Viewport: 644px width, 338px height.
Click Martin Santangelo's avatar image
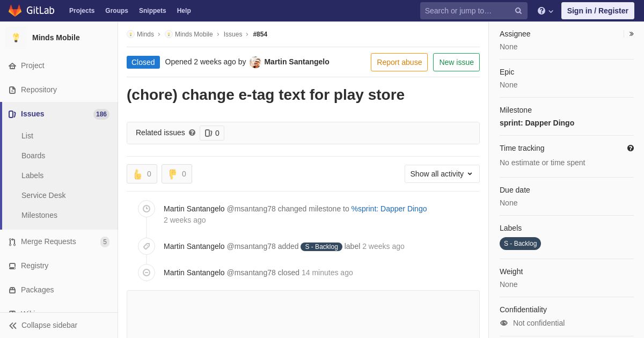click(x=255, y=62)
